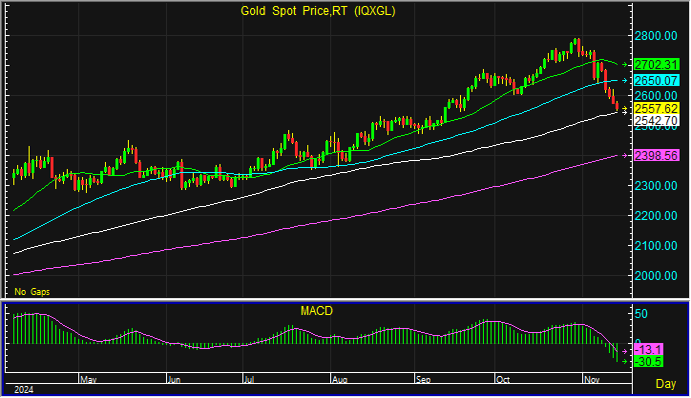Click the Gold Spot Price chart title
This screenshot has width=691, height=398.
click(318, 11)
